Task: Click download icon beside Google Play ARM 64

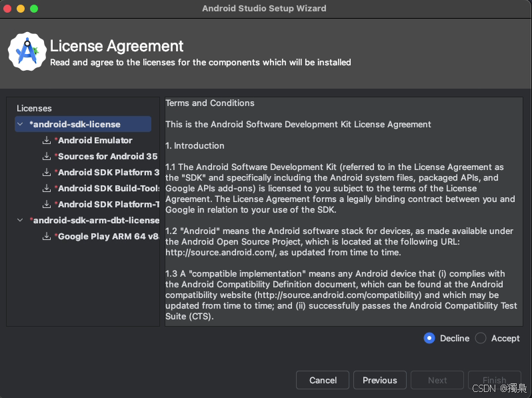Action: (47, 237)
